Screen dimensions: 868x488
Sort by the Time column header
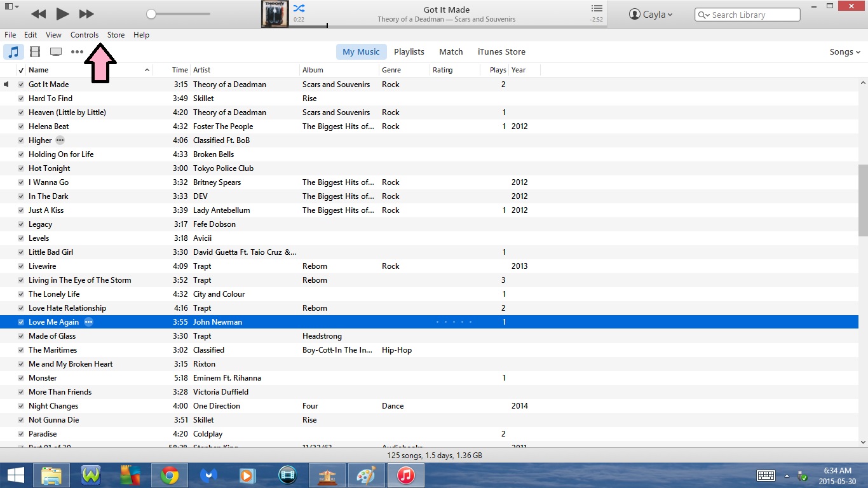(x=172, y=70)
